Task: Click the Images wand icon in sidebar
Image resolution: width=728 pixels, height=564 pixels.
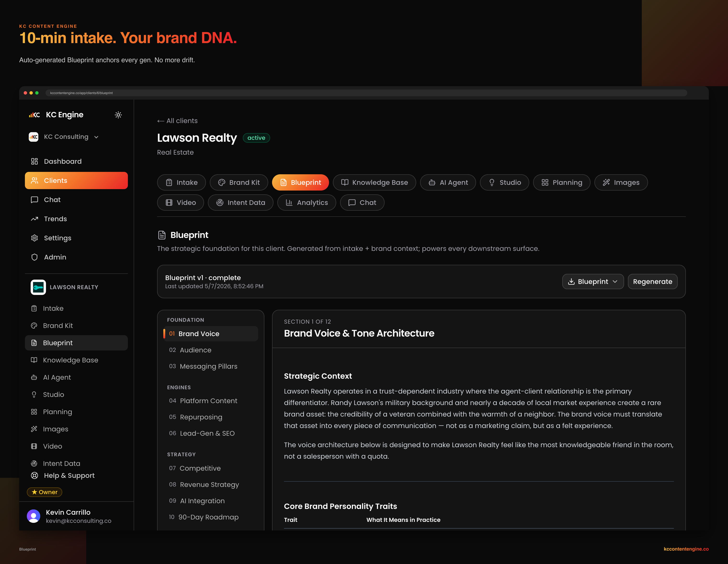Action: pos(34,429)
